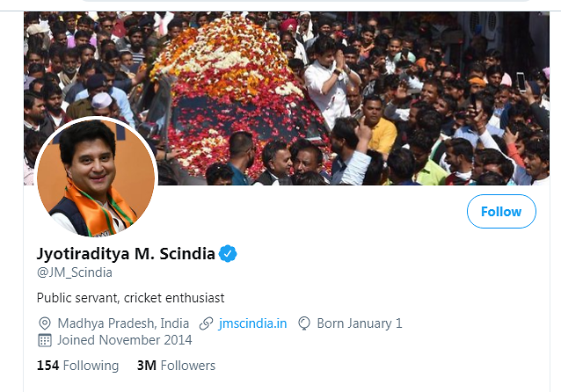Screen dimensions: 561x392
Task: Click the Madhya Pradesh, India location text
Action: coord(123,323)
